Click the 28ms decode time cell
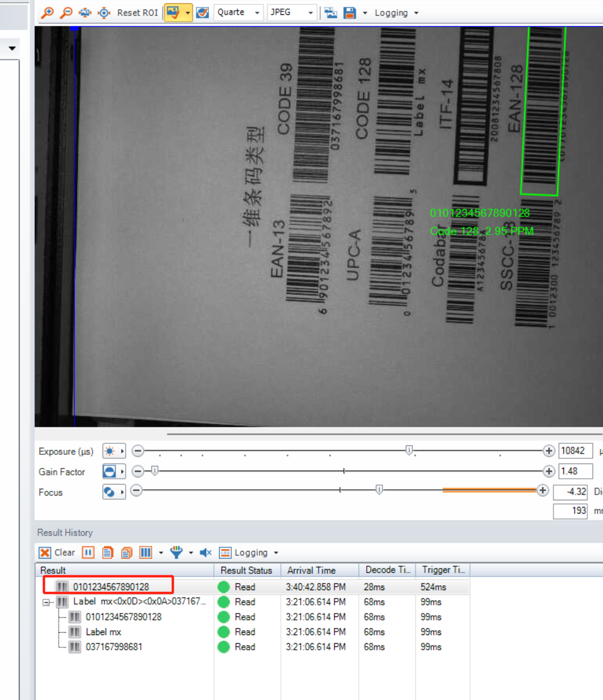The image size is (603, 700). pyautogui.click(x=374, y=587)
